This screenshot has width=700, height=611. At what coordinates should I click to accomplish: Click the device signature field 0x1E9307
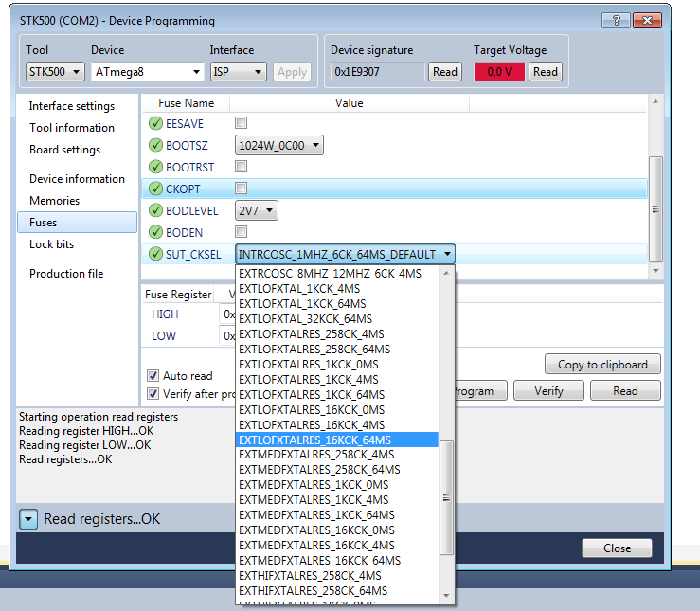click(x=377, y=71)
